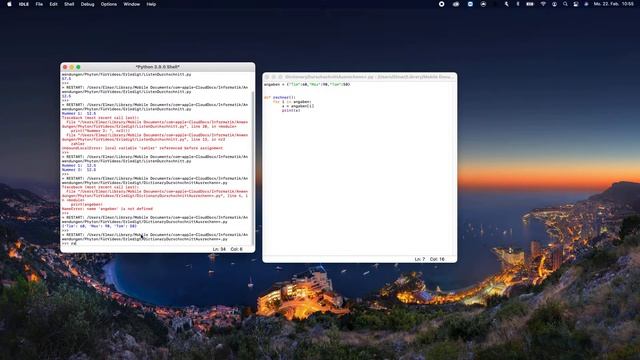This screenshot has width=640, height=360.
Task: Click the shell status 'Ln: 34'
Action: 219,249
